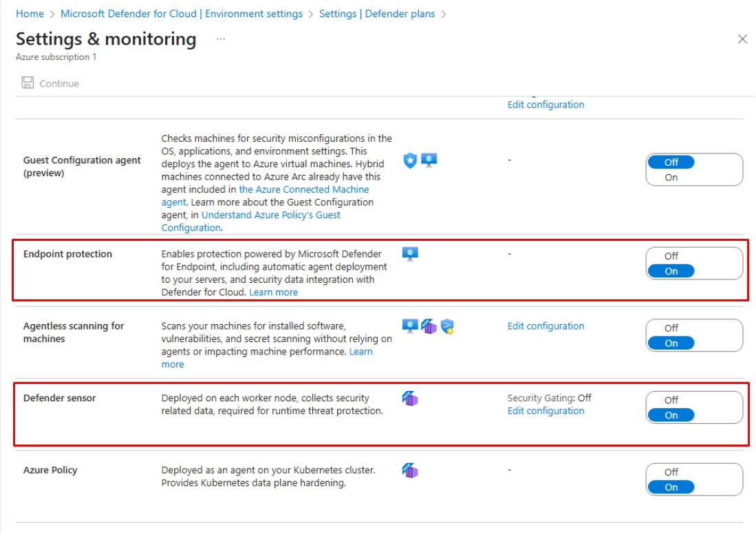The width and height of the screenshot is (756, 534).
Task: Switch Defender sensor to Off
Action: coord(671,400)
